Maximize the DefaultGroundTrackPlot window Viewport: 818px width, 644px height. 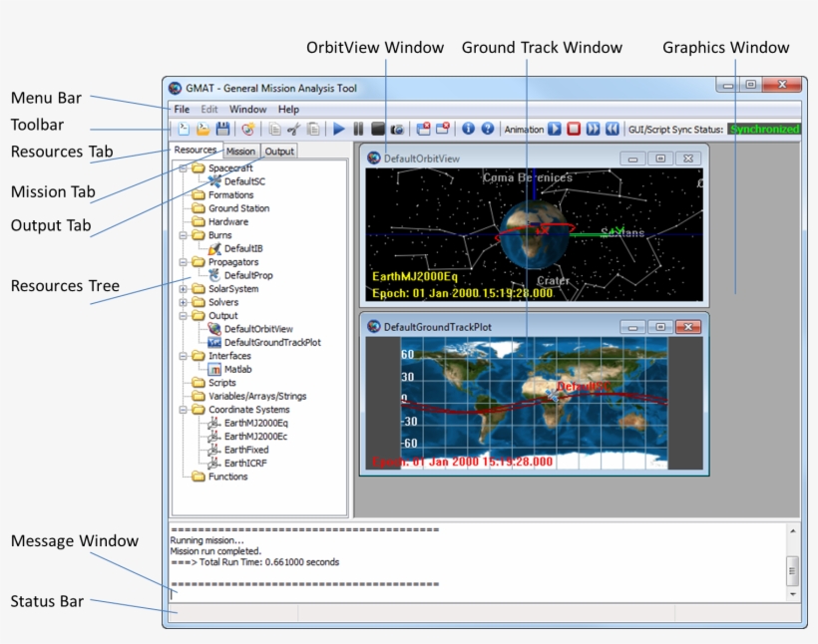(x=660, y=327)
